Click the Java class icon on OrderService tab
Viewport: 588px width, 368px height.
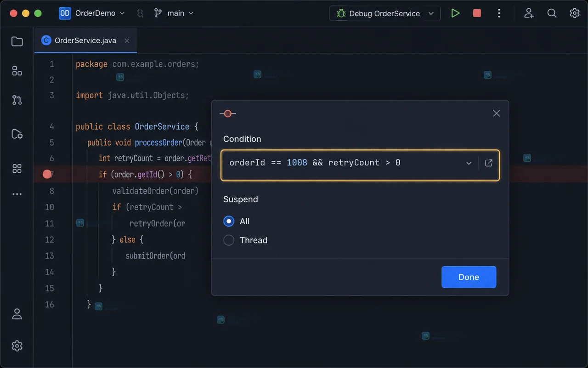click(46, 40)
